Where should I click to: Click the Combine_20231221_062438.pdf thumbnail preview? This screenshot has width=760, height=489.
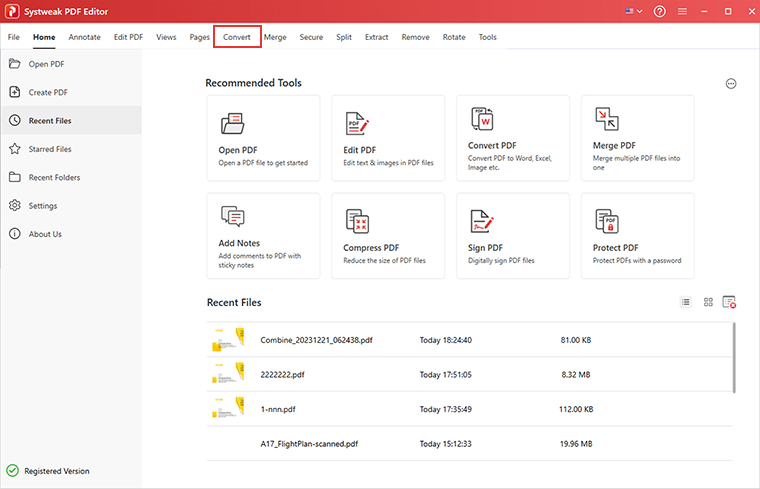(228, 339)
